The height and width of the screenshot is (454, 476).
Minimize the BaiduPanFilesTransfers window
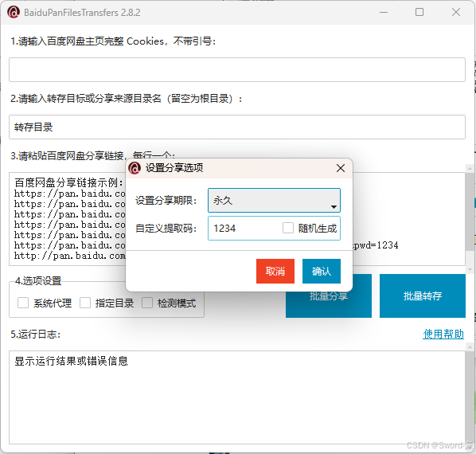pyautogui.click(x=384, y=13)
